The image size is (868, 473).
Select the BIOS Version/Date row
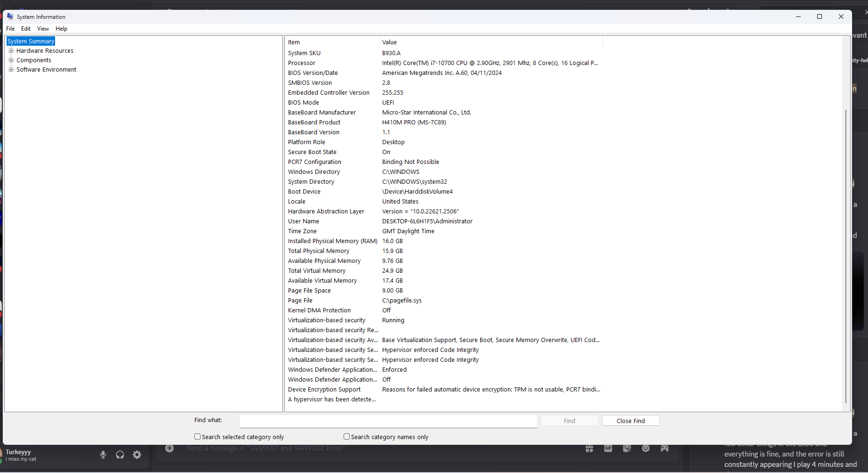443,73
